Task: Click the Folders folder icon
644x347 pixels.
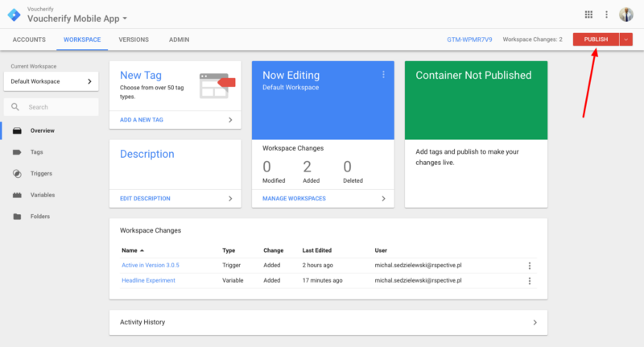Action: pyautogui.click(x=17, y=217)
